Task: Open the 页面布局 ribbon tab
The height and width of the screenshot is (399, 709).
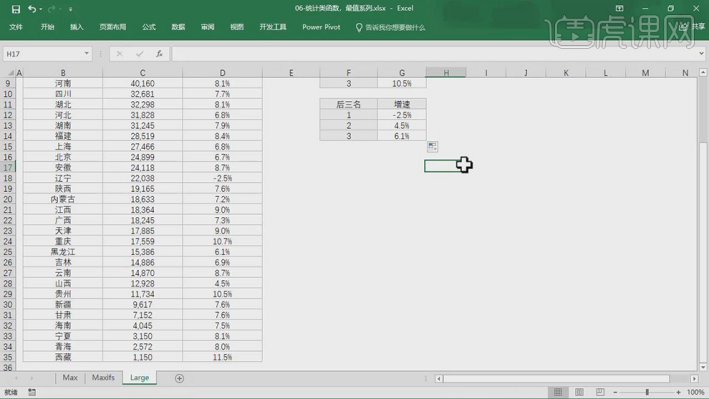Action: pyautogui.click(x=113, y=27)
